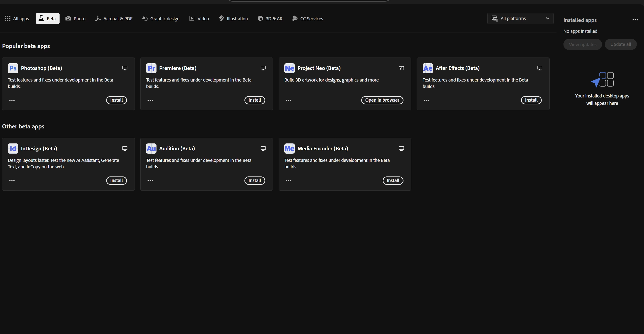Viewport: 644px width, 334px height.
Task: Open more options for After Effects (Beta)
Action: [x=427, y=100]
